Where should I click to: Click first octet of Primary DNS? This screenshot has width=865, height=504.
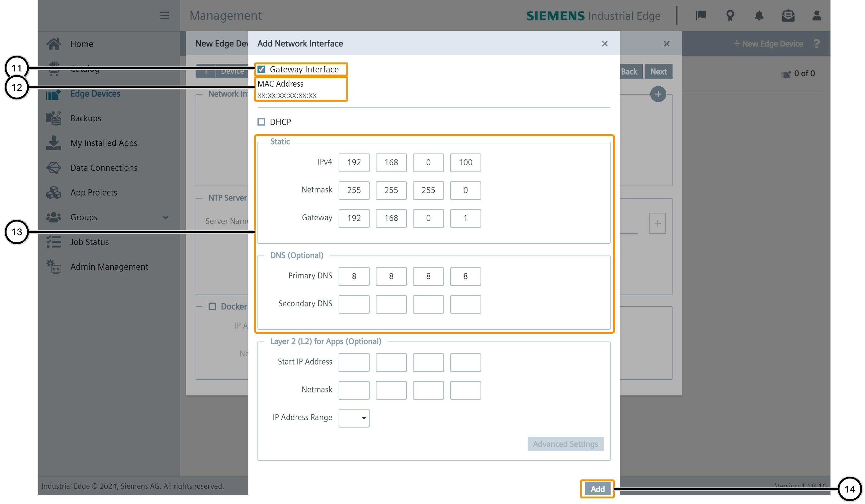(354, 276)
